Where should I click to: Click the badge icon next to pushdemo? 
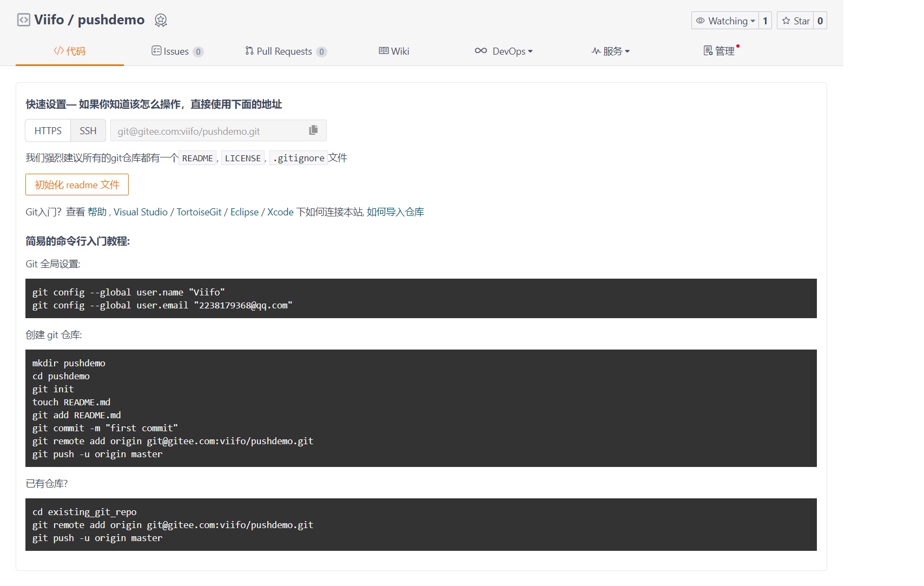(161, 20)
